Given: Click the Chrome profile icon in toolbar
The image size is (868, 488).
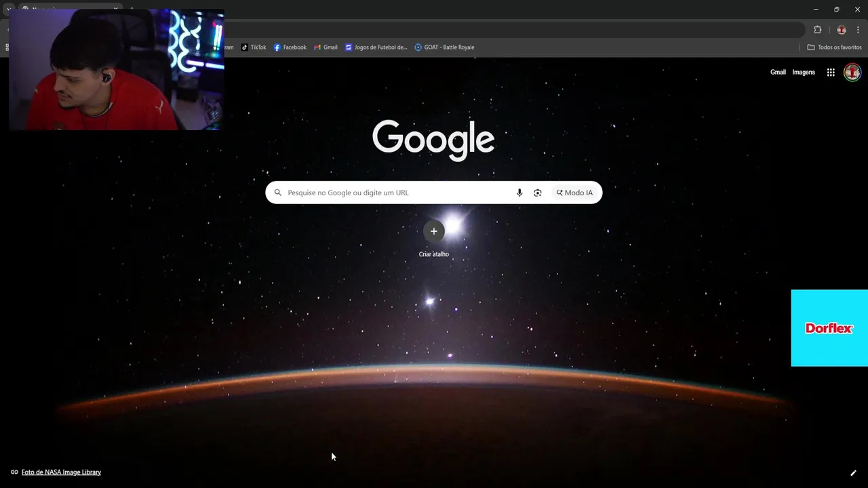Looking at the screenshot, I should [842, 30].
